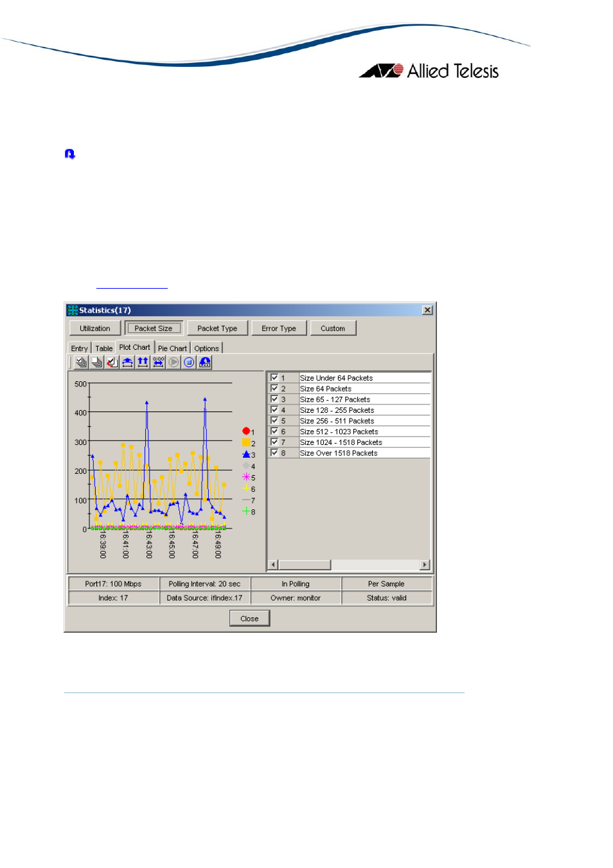The image size is (613, 868).
Task: Click the 'Status: valid' status cell
Action: [x=387, y=598]
